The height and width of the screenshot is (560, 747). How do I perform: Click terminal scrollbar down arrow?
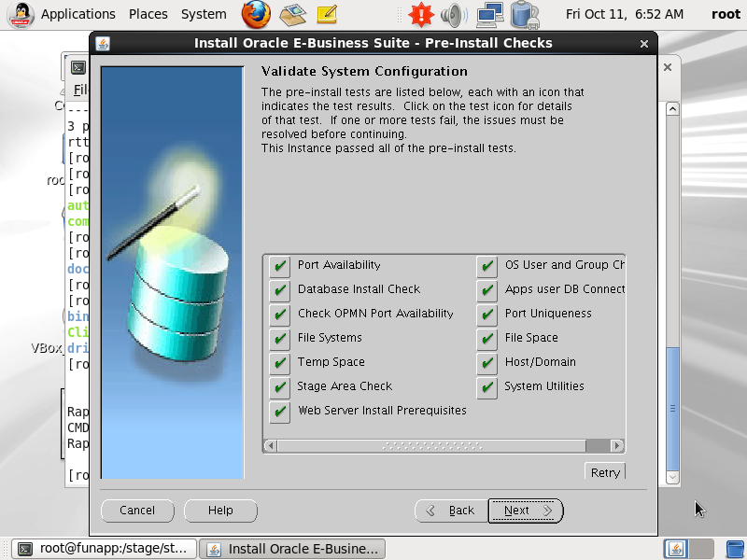click(x=672, y=477)
